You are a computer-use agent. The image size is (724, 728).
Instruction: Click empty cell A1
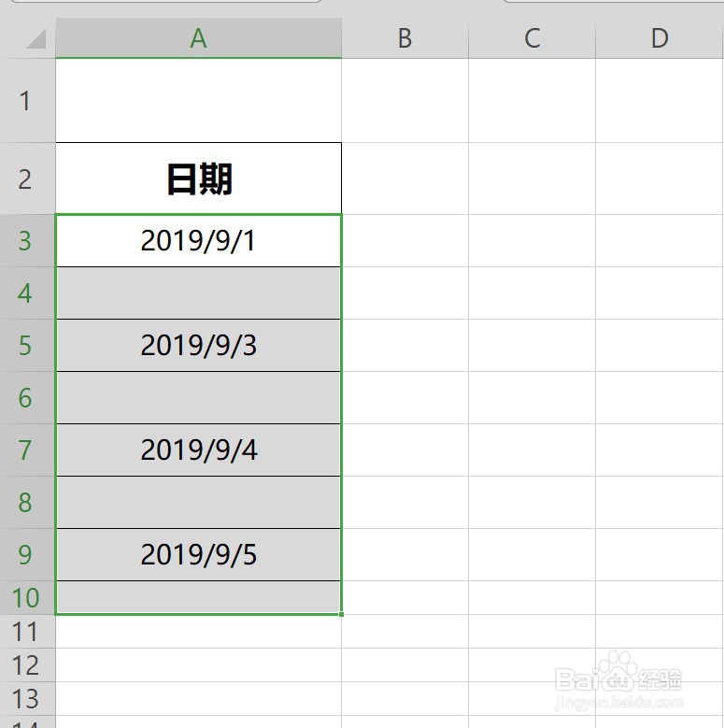pos(199,100)
